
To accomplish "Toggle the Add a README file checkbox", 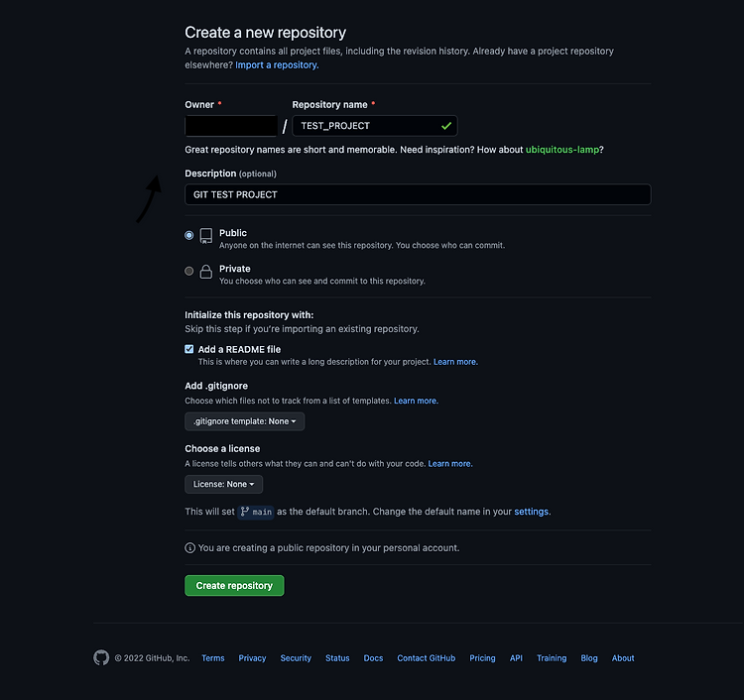I will (x=188, y=349).
